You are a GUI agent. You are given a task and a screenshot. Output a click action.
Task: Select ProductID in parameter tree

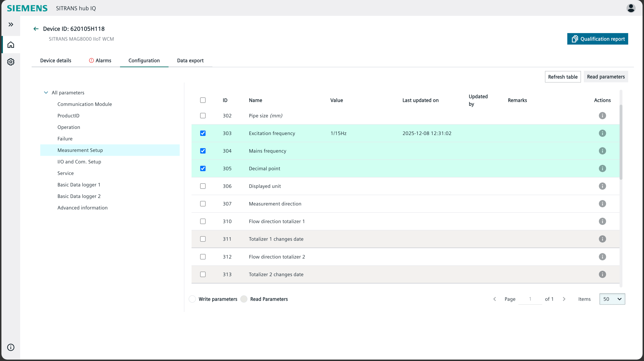pyautogui.click(x=68, y=116)
